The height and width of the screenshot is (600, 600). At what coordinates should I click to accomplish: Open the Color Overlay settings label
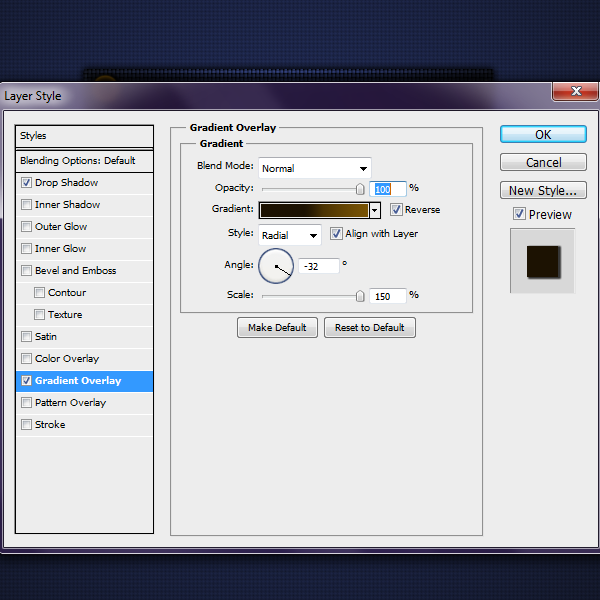point(67,359)
